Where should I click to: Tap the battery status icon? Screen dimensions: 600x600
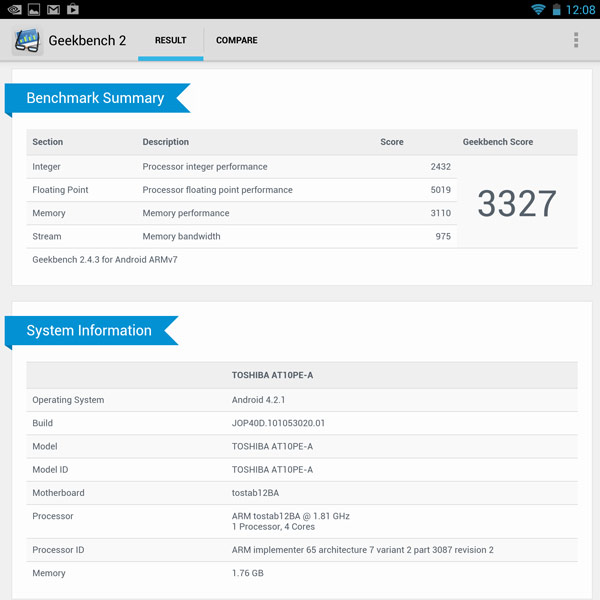[x=556, y=9]
